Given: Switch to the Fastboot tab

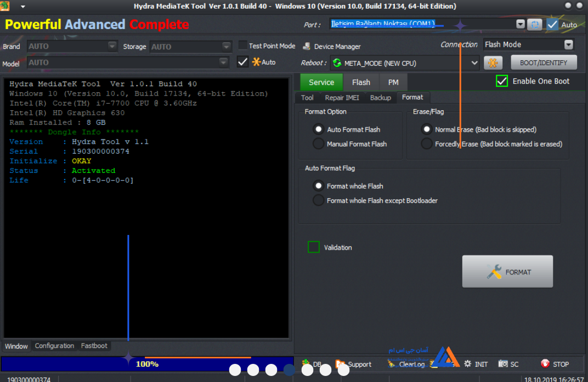Looking at the screenshot, I should coord(94,346).
